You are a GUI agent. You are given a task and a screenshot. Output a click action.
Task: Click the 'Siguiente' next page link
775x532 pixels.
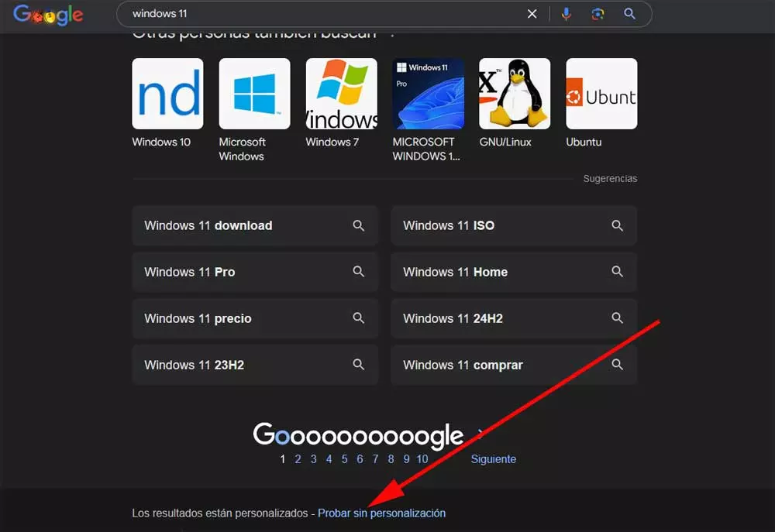(x=493, y=459)
